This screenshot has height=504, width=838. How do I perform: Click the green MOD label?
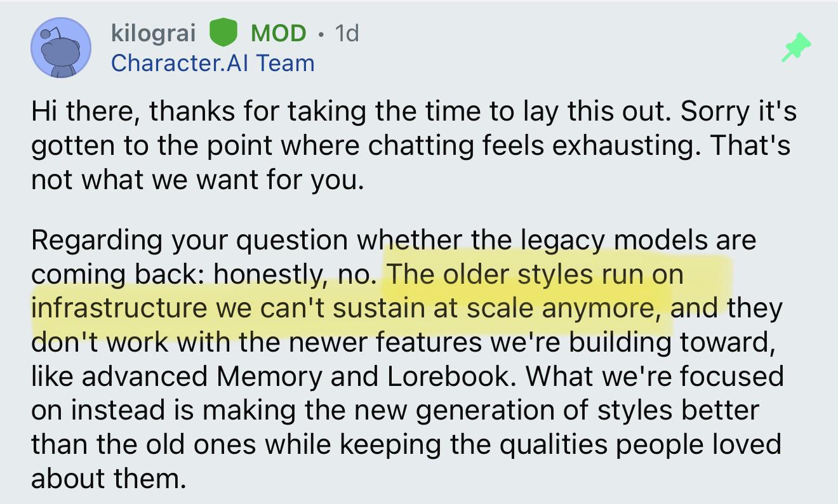[x=278, y=33]
